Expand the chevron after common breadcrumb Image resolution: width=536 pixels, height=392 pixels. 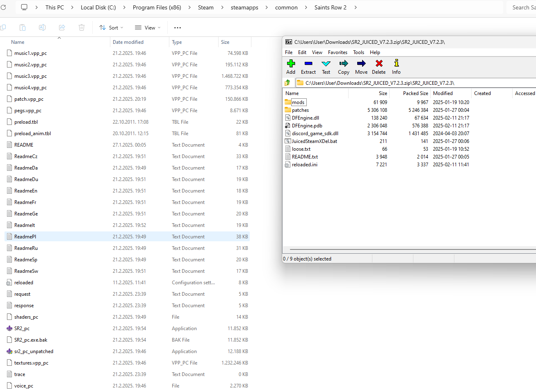pos(306,7)
